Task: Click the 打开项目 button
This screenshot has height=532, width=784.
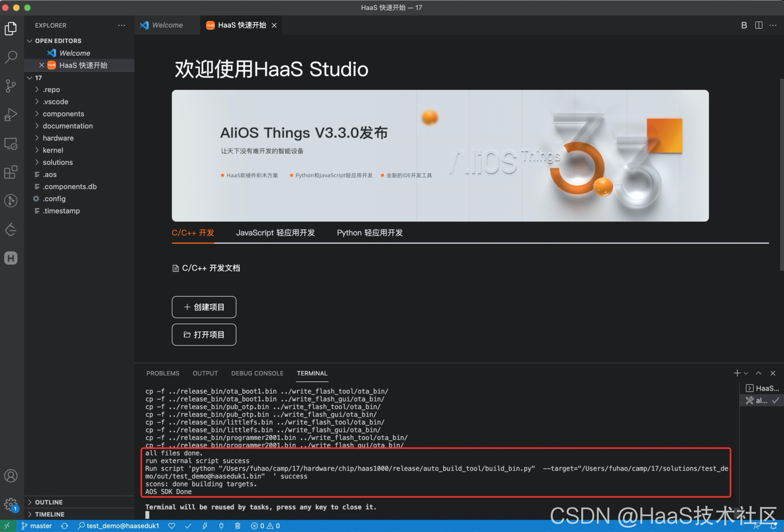Action: tap(204, 334)
